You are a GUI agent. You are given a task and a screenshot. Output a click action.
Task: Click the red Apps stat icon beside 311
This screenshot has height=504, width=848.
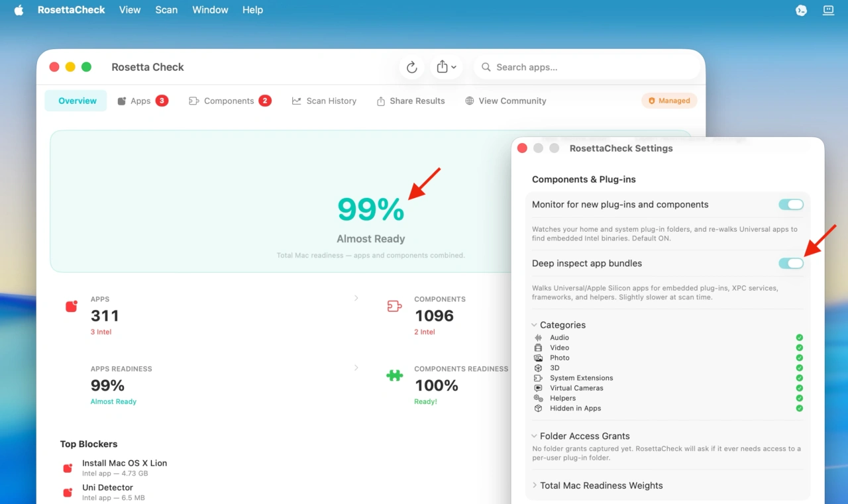(x=71, y=306)
